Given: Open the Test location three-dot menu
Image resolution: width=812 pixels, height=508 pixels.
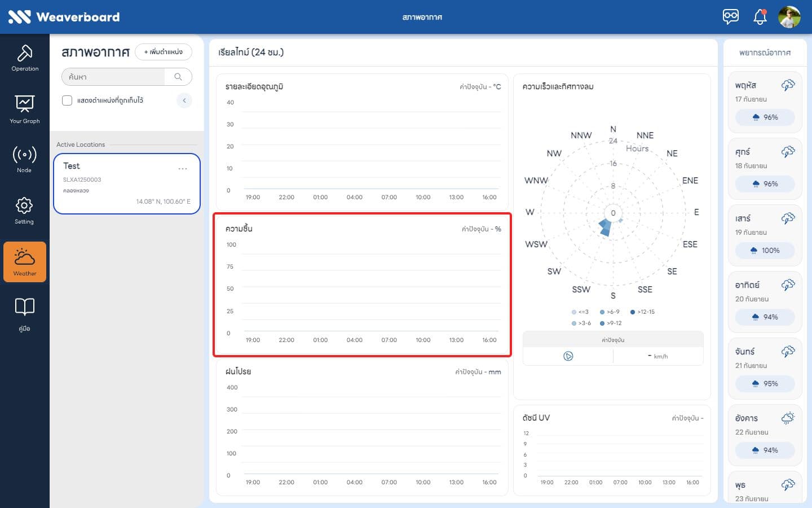Looking at the screenshot, I should coord(183,169).
